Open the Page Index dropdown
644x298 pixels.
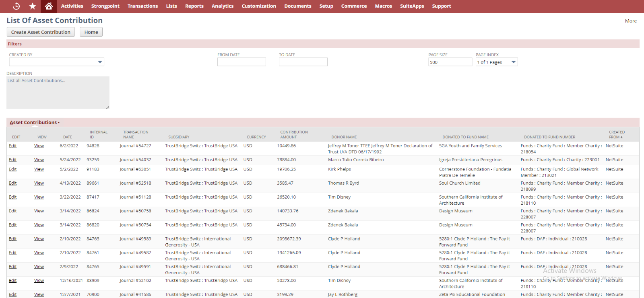coord(513,62)
